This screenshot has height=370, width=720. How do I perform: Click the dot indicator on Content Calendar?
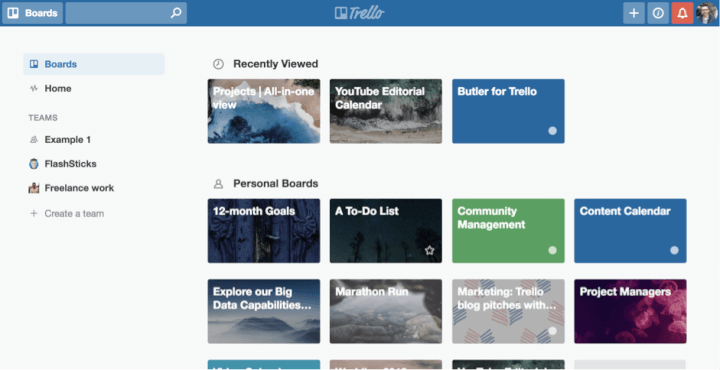[x=674, y=250]
